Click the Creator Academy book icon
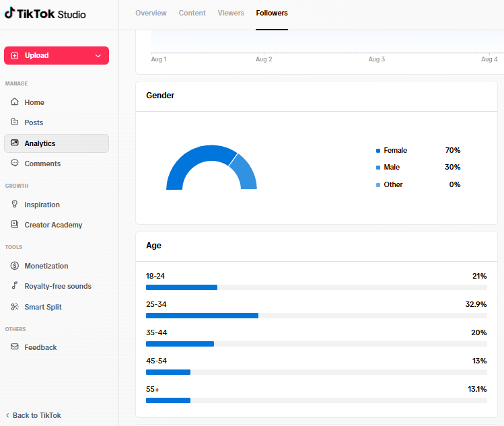This screenshot has height=426, width=504. pyautogui.click(x=14, y=224)
